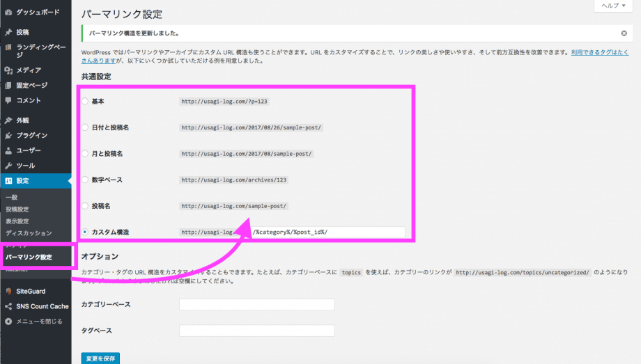Click the Dashboard gauge icon in sidebar
The image size is (641, 364).
[8, 13]
